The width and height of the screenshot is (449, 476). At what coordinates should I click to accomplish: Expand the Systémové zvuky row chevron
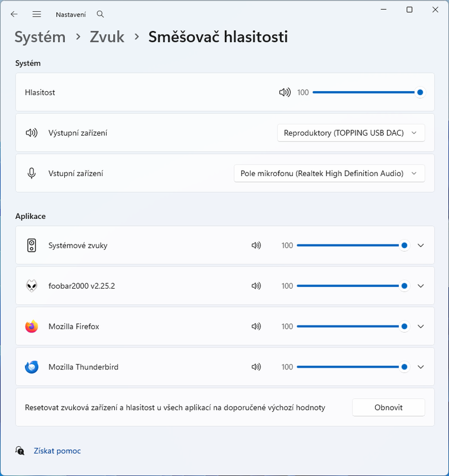(x=421, y=245)
